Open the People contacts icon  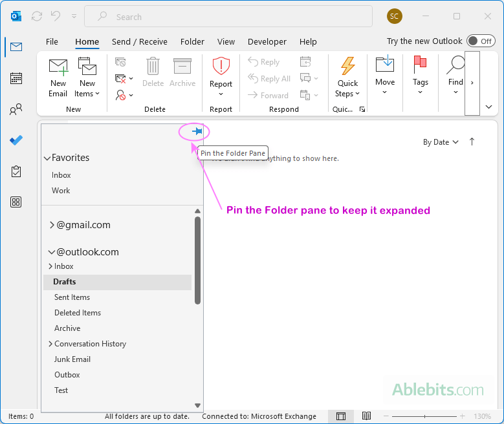[x=16, y=109]
